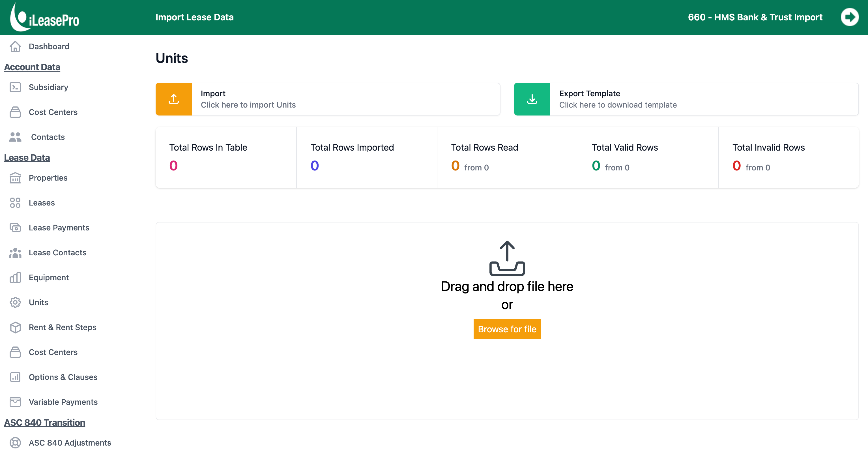Image resolution: width=868 pixels, height=462 pixels.
Task: Click the Account Data Cost Centers icon
Action: point(15,112)
